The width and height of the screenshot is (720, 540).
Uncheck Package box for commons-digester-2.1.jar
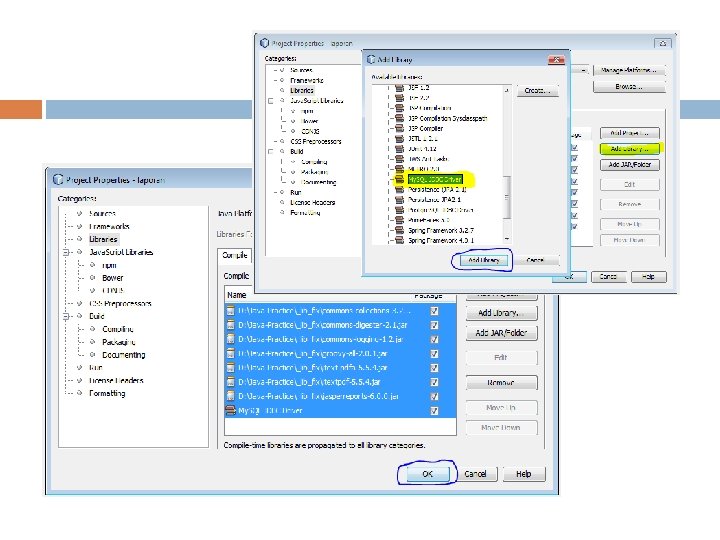click(x=434, y=325)
